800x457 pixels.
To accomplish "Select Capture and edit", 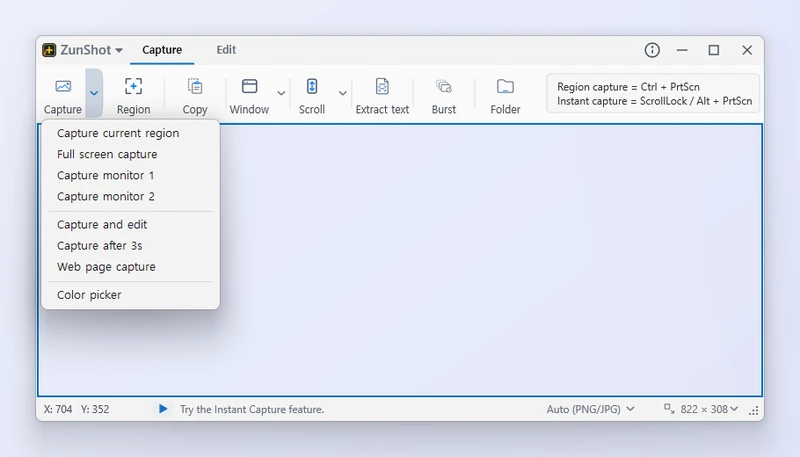I will pyautogui.click(x=131, y=224).
